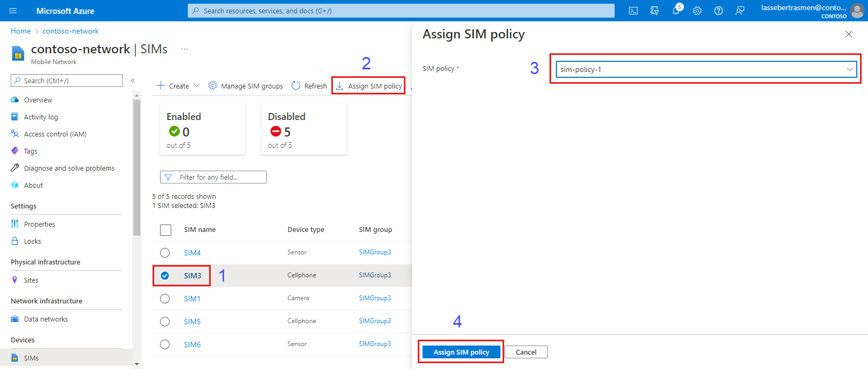
Task: Toggle the select-all SIMs header checkbox
Action: 166,230
